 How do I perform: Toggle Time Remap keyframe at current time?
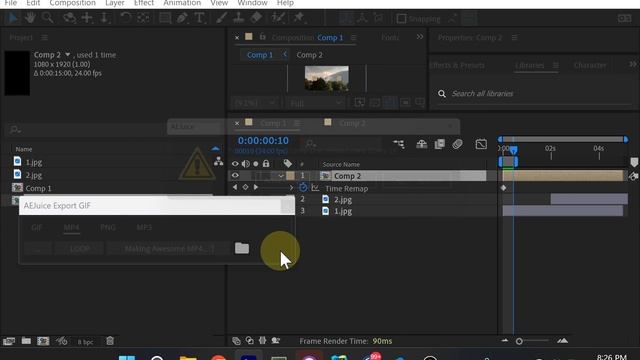pyautogui.click(x=245, y=187)
